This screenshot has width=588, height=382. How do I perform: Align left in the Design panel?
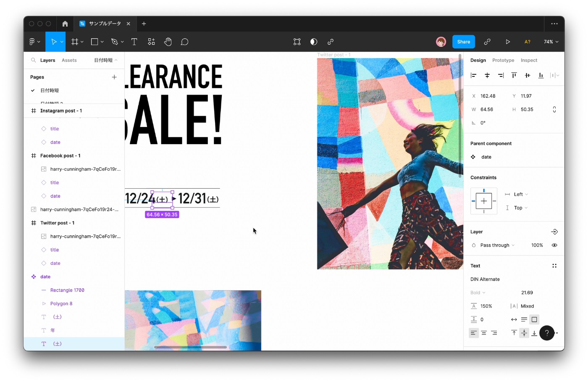[x=474, y=75]
